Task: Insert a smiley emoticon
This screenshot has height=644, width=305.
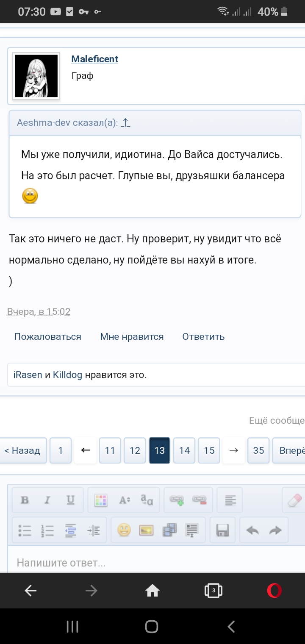Action: 124,530
